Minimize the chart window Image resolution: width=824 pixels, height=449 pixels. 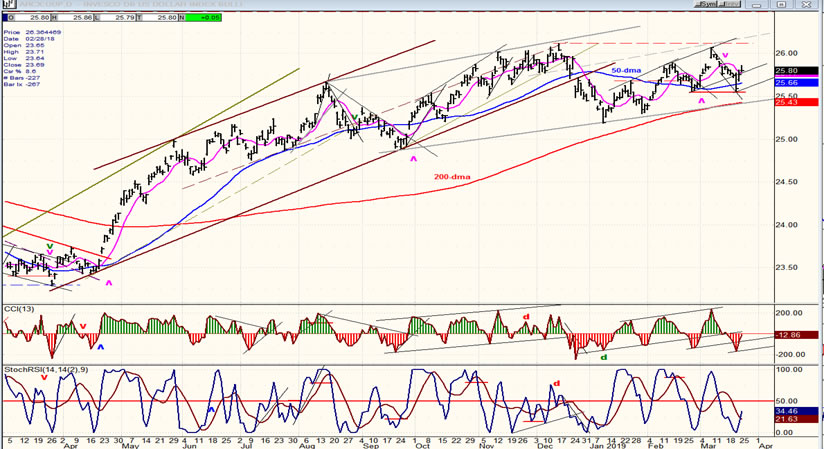click(757, 4)
